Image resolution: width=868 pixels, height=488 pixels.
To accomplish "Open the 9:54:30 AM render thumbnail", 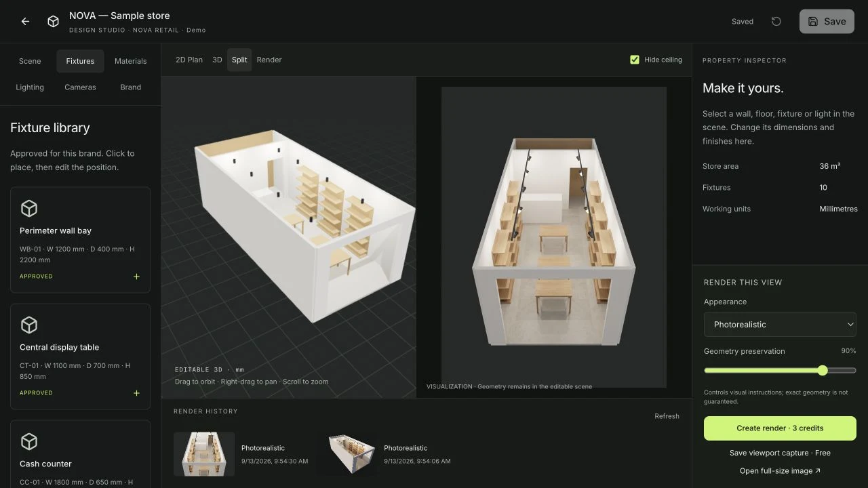I will 204,454.
